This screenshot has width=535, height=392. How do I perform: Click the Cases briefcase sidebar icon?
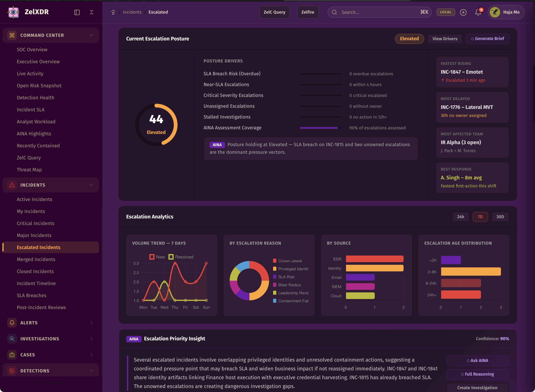pos(12,355)
